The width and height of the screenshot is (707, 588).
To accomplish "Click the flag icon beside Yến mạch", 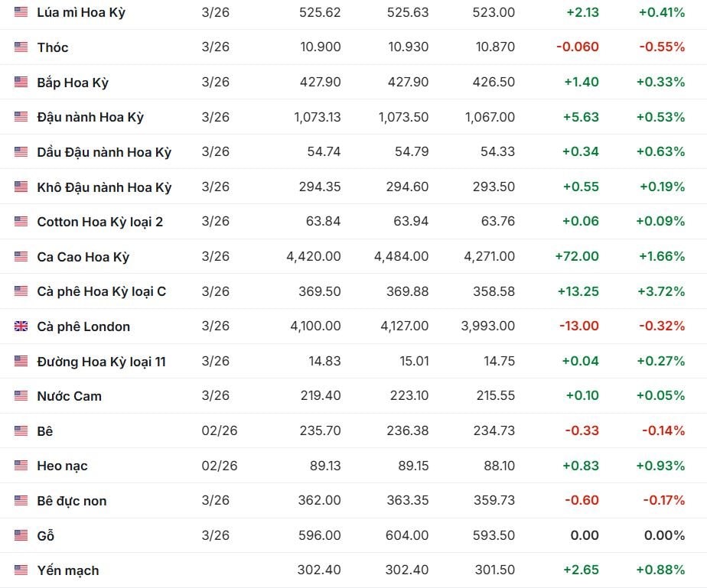I will click(x=21, y=570).
